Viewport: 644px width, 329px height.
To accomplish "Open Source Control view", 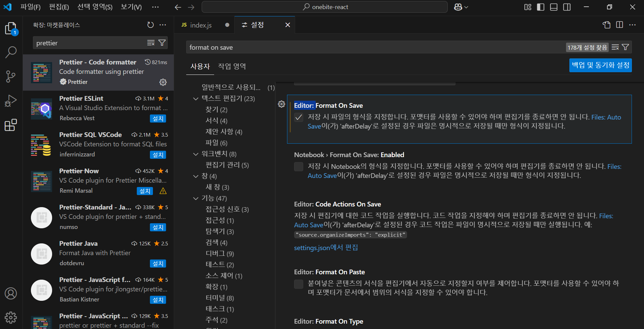I will (x=11, y=77).
